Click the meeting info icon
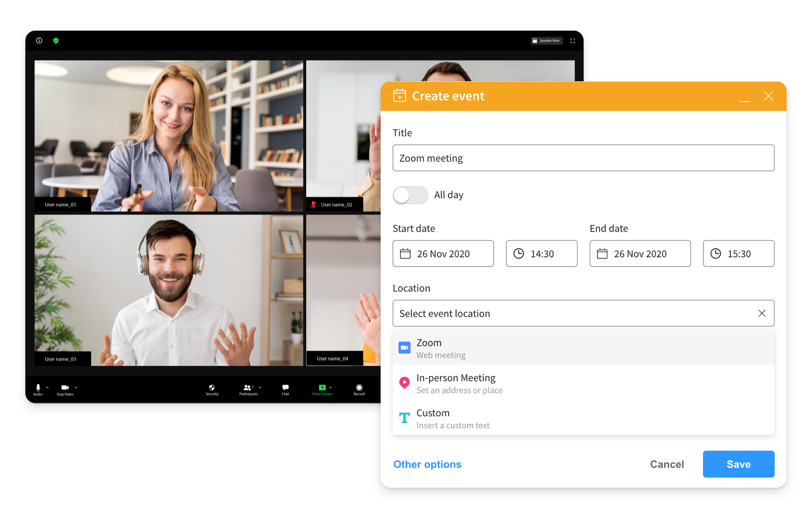 (39, 41)
